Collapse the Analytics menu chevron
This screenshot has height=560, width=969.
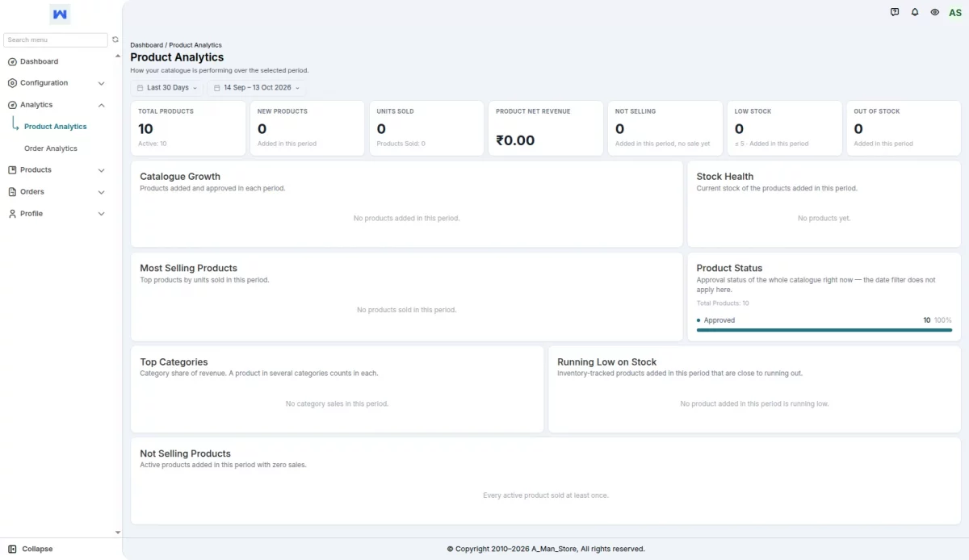[101, 105]
